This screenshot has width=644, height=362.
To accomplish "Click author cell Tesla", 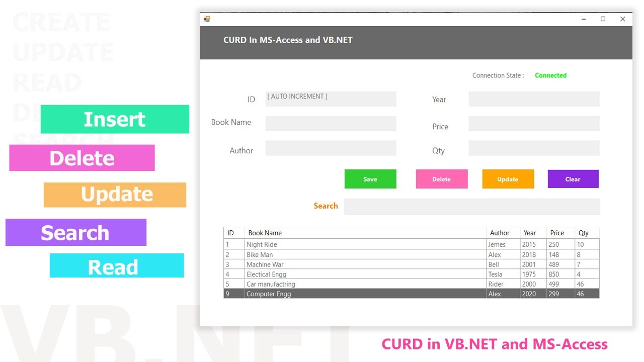I will (x=503, y=274).
